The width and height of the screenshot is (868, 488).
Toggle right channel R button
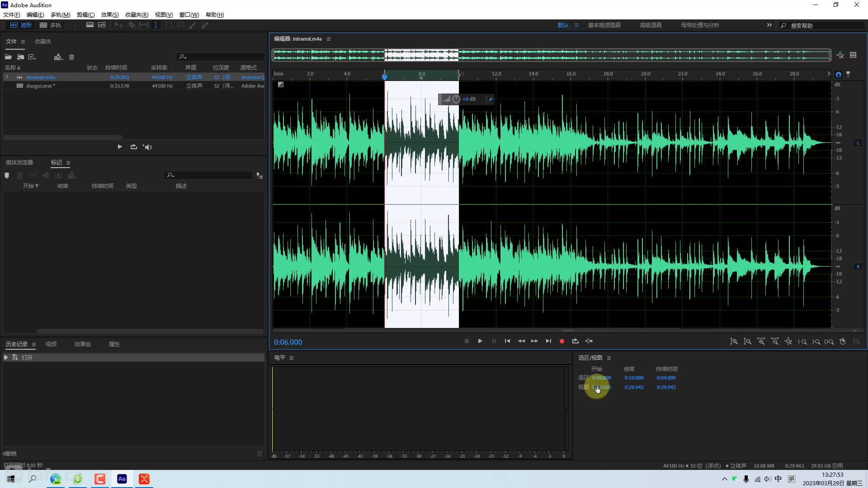(858, 267)
